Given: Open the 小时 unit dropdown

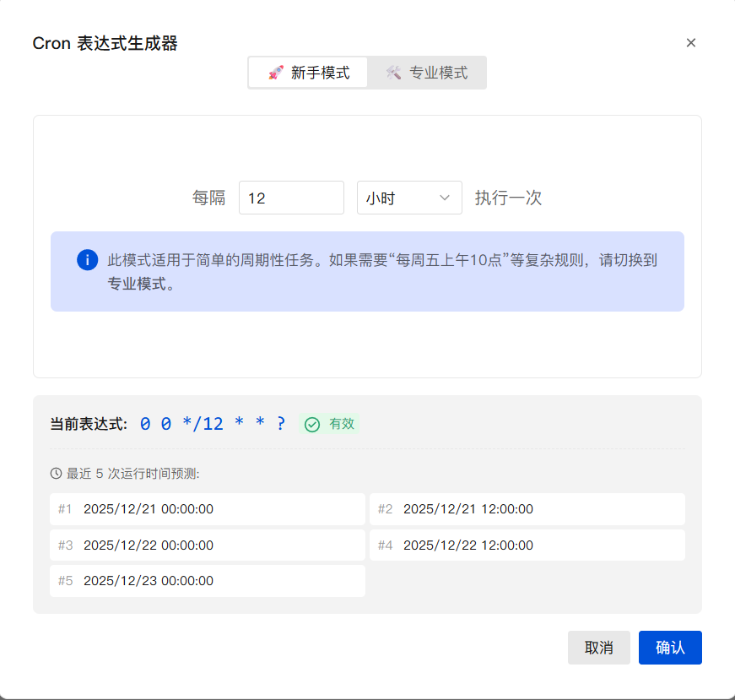Looking at the screenshot, I should (x=408, y=198).
